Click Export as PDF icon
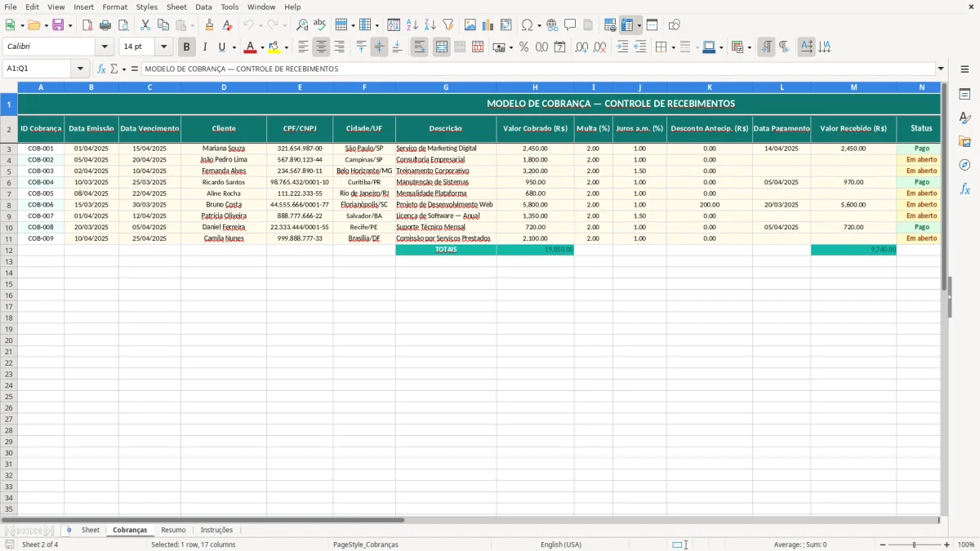 (x=87, y=25)
